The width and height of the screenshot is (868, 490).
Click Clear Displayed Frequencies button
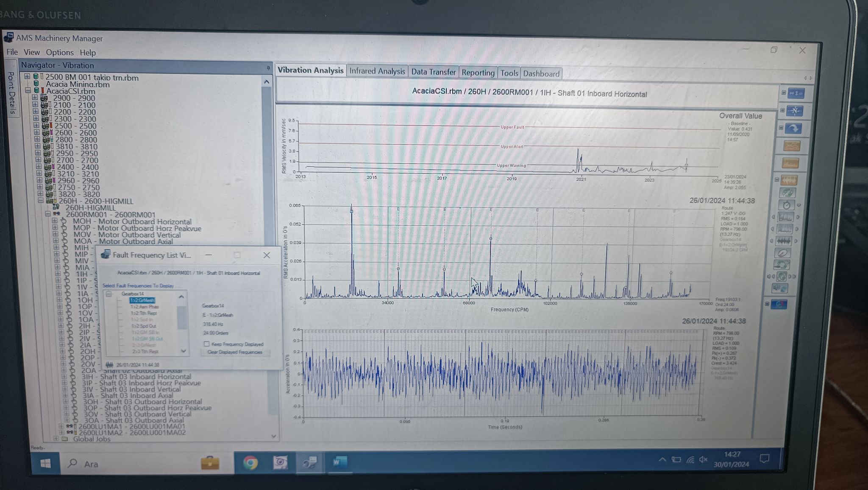pyautogui.click(x=235, y=352)
